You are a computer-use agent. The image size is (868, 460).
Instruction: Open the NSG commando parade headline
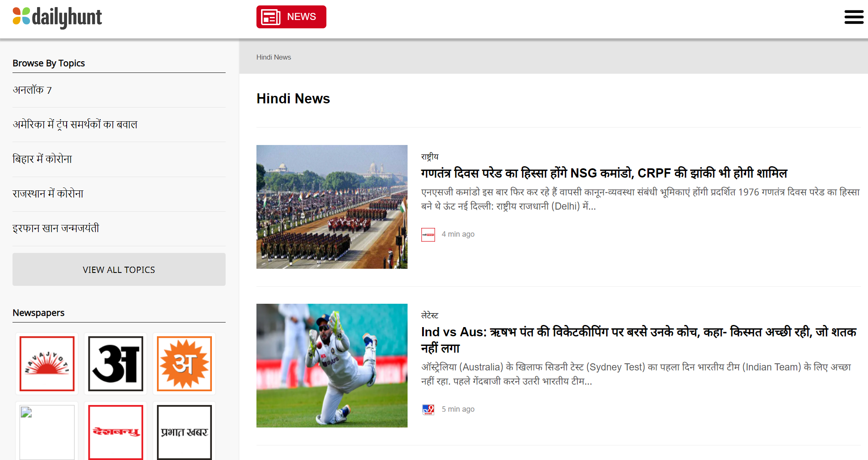(x=604, y=173)
